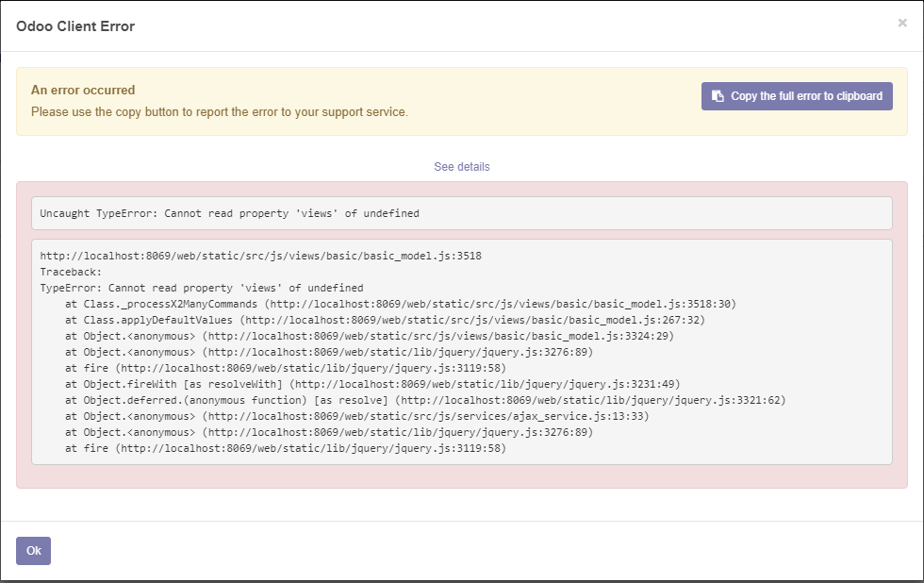Click the Ok button
This screenshot has height=583, width=924.
33,551
